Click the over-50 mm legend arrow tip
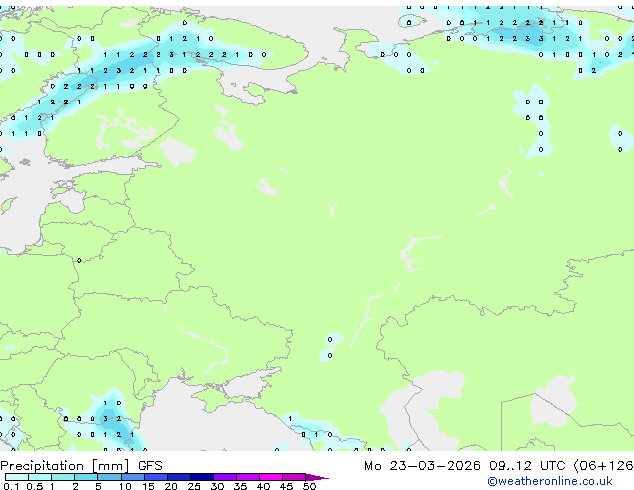The width and height of the screenshot is (634, 490). [317, 477]
